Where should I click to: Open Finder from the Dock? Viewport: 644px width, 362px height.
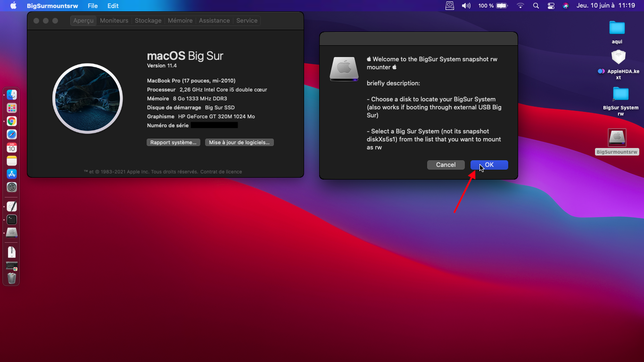pos(12,95)
